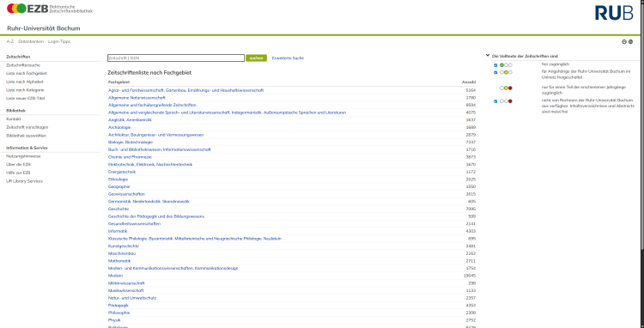Screen dimensions: 644x328
Task: Open the RUB university logo
Action: click(x=614, y=13)
